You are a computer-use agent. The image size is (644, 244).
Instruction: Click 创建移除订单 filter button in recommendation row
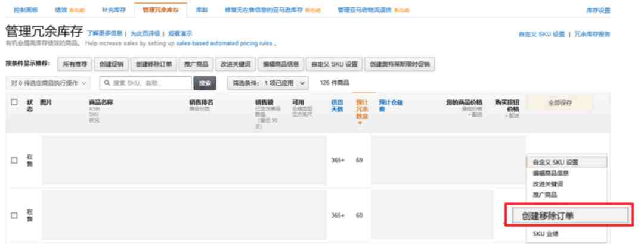tap(154, 64)
